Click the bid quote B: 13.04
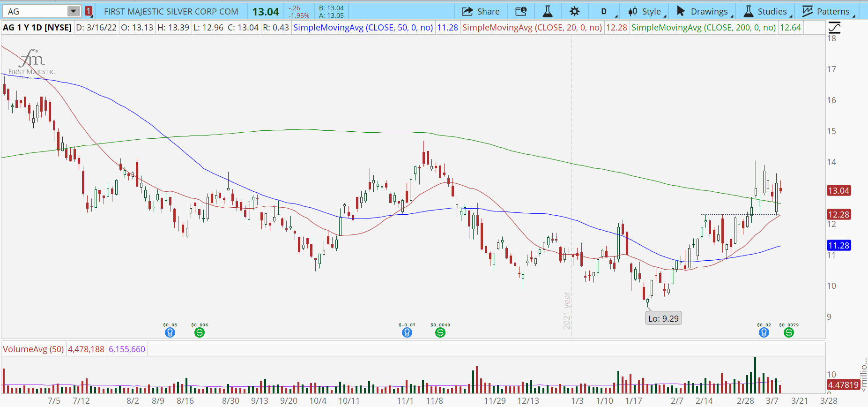Image resolution: width=868 pixels, height=407 pixels. click(x=331, y=8)
